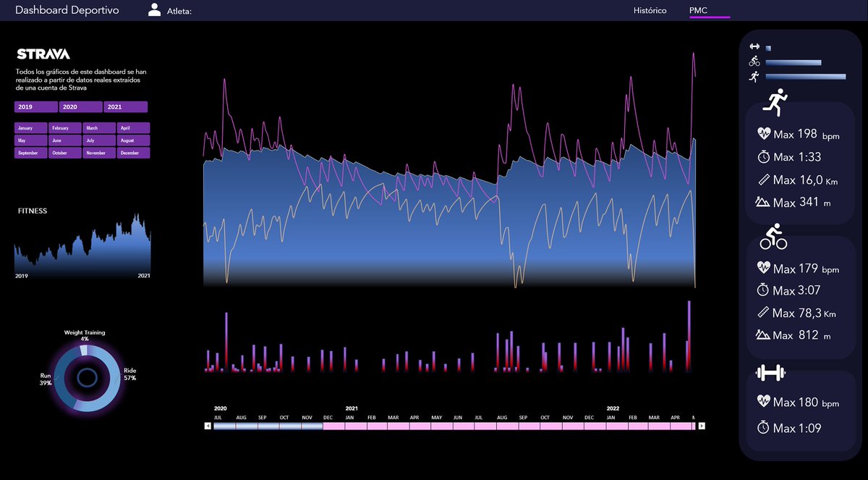This screenshot has width=868, height=480.
Task: Select February in the month slicer
Action: tap(65, 128)
